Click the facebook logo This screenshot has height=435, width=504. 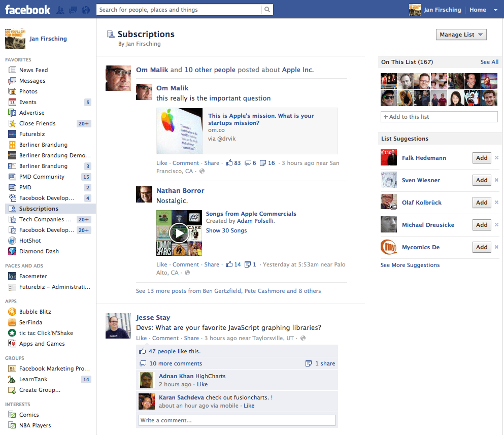pyautogui.click(x=27, y=10)
